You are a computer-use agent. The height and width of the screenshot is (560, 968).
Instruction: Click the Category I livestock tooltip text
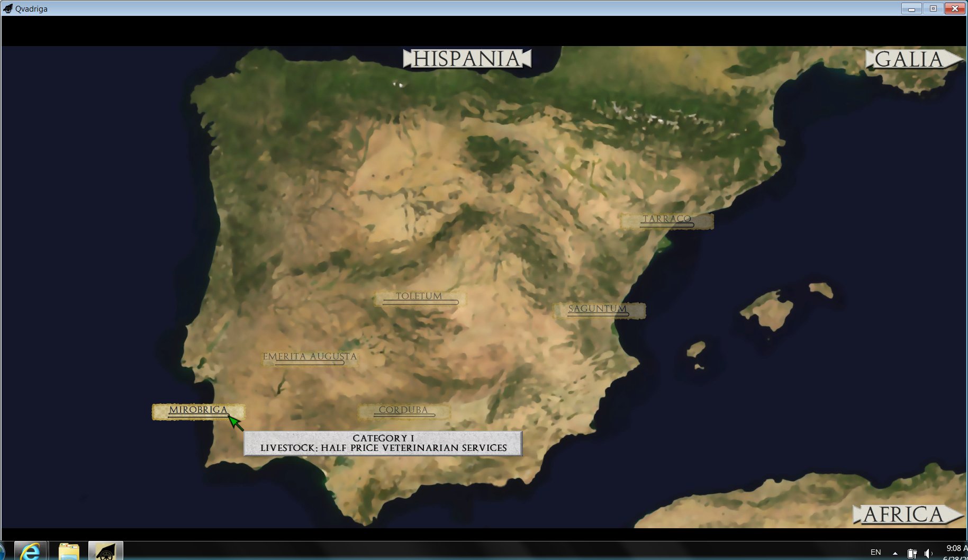point(383,444)
